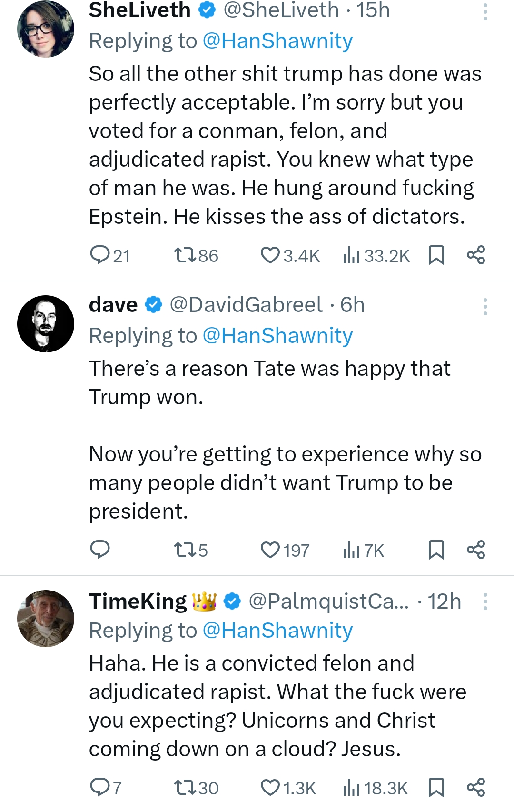
Task: Open @HanShawnity link in dave's reply
Action: click(277, 336)
